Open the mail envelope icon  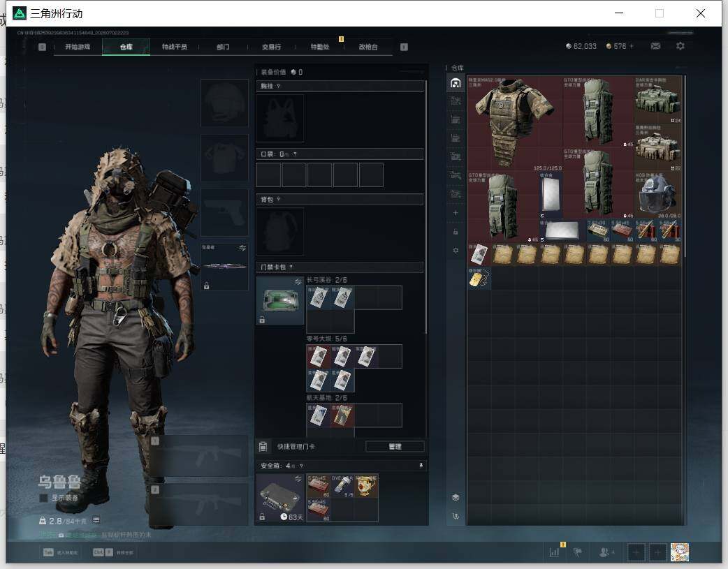point(655,46)
